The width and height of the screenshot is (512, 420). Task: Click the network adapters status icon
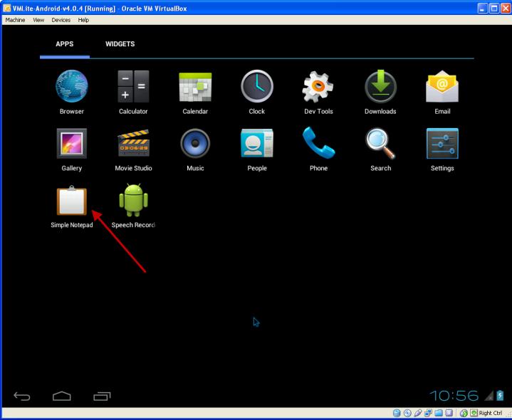[x=428, y=413]
